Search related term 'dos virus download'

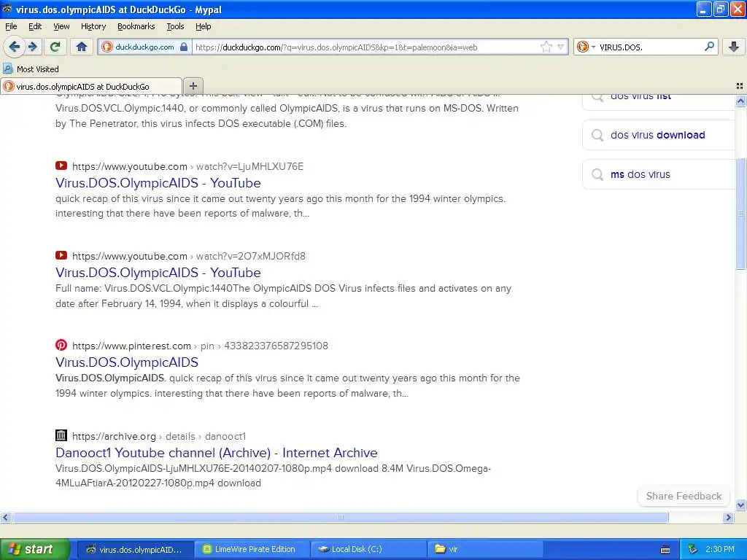(x=657, y=135)
